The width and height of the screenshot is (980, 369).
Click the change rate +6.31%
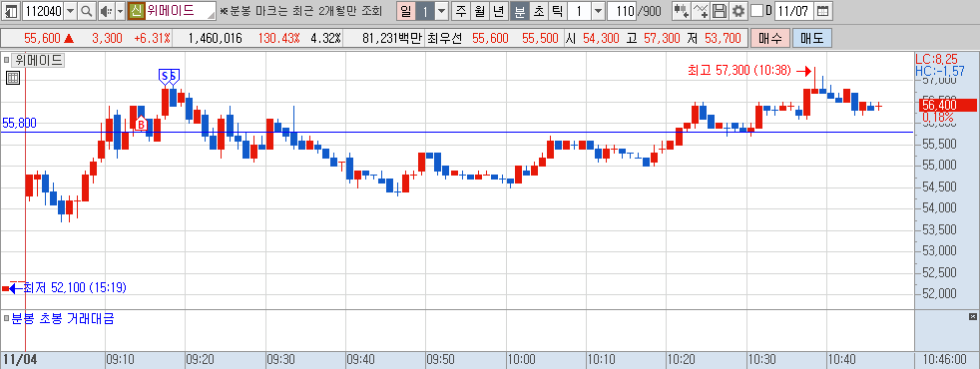152,38
